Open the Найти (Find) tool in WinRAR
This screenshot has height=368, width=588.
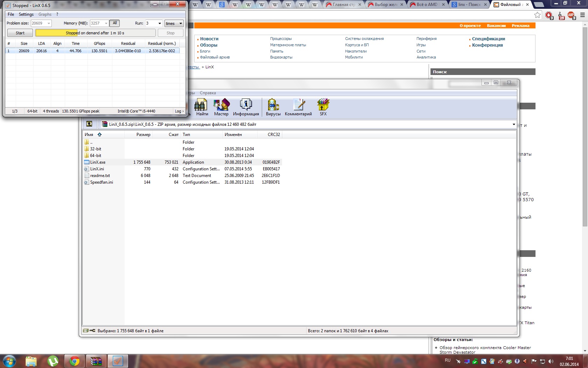202,107
